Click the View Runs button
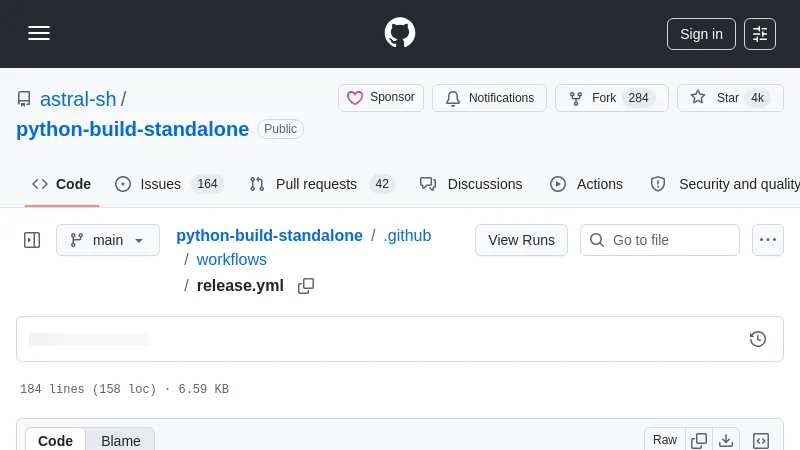Screen dimensions: 800x450 click(x=521, y=240)
